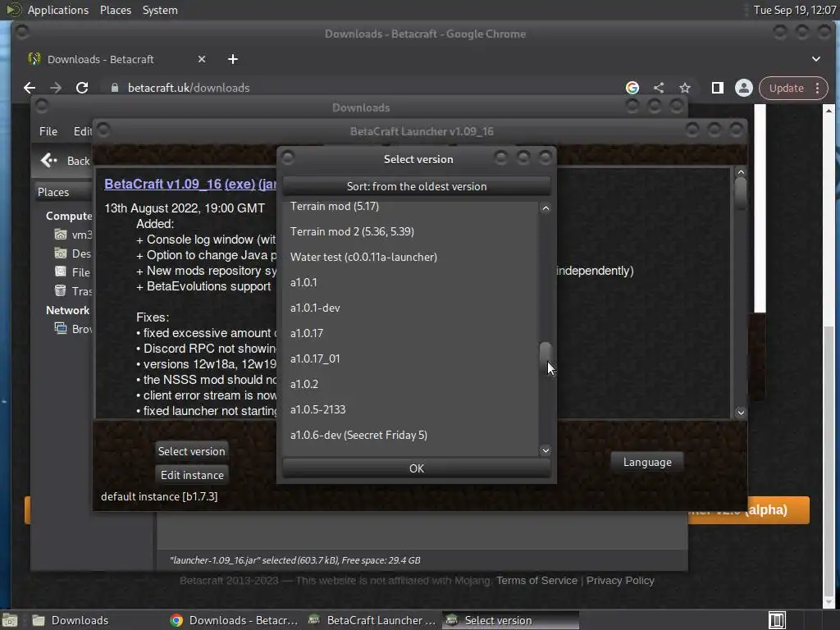Confirm version selection with OK
Screen dimensions: 840x630
point(417,468)
